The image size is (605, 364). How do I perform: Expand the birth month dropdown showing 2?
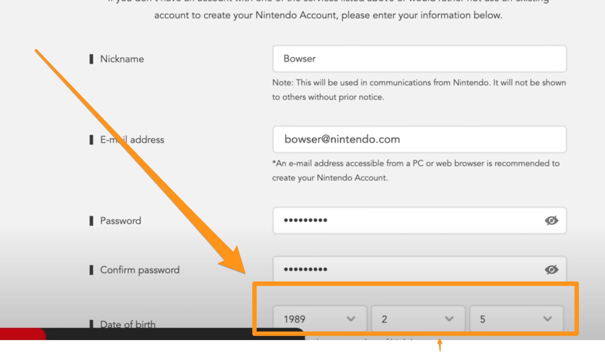pyautogui.click(x=418, y=319)
